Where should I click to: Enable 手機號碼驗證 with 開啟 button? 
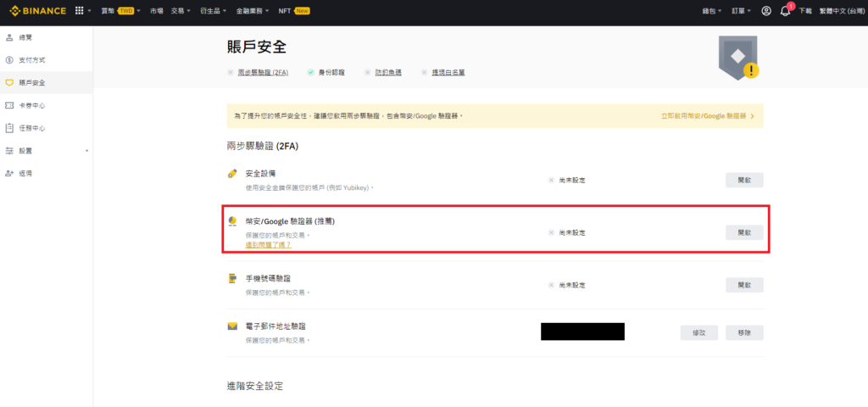coord(744,285)
